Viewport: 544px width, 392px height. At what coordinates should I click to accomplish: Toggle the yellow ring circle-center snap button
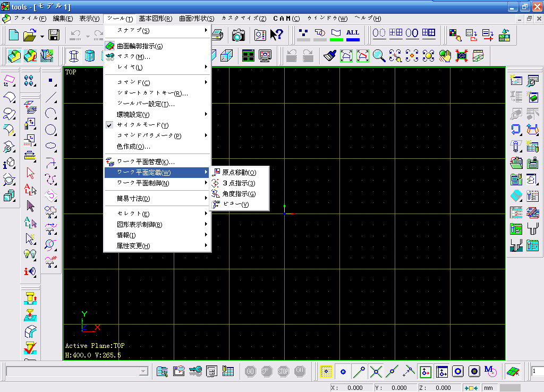tap(458, 371)
